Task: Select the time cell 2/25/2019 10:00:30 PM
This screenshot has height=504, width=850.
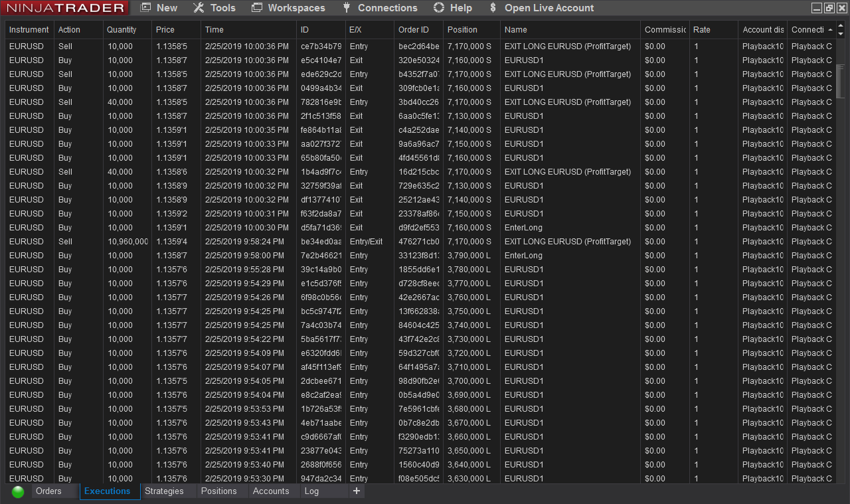Action: pos(247,228)
